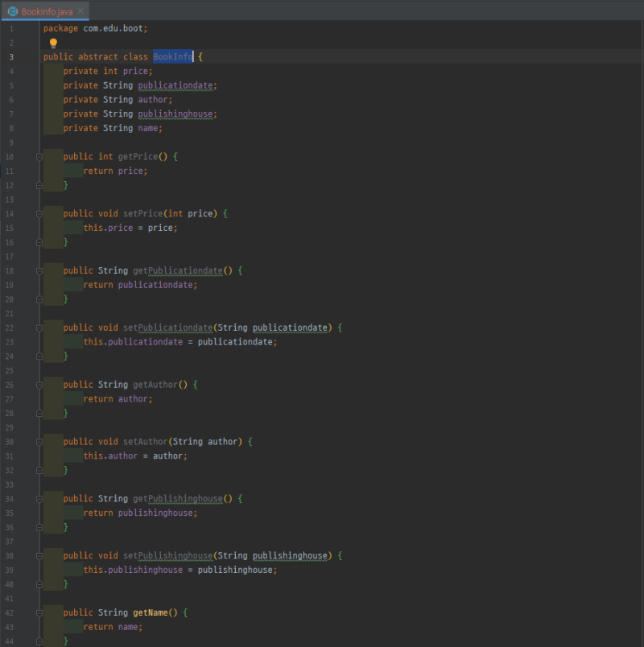Click field 'author' declaration on line 6
Image resolution: width=644 pixels, height=647 pixels.
pos(153,100)
